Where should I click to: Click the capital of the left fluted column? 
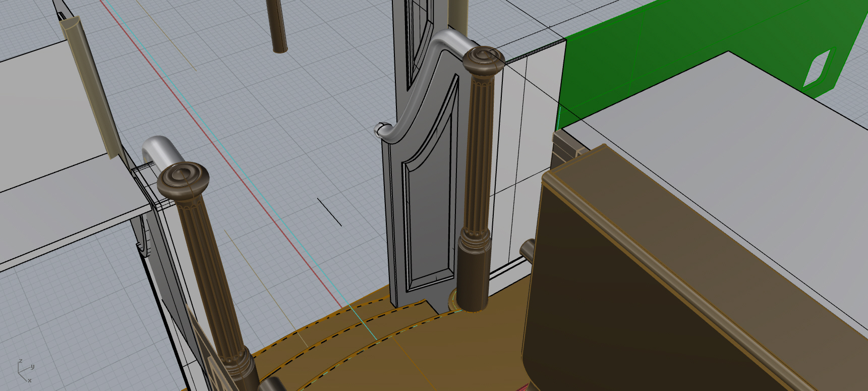click(x=183, y=179)
